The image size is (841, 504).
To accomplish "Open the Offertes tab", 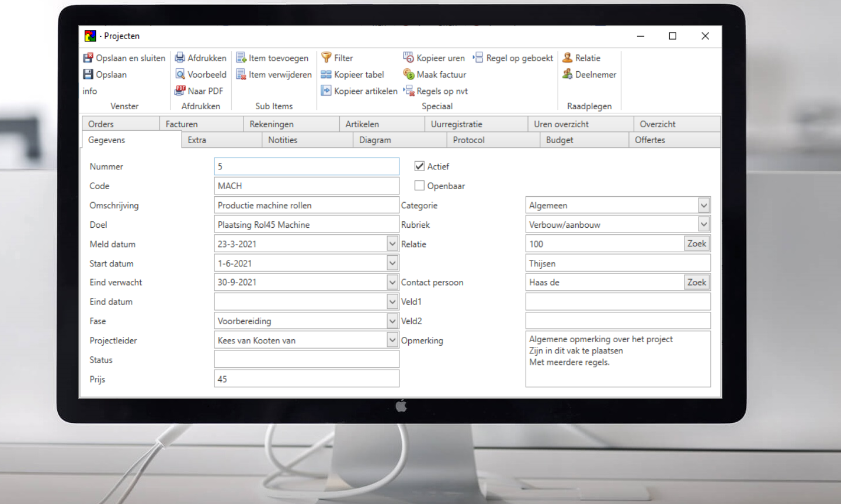I will [675, 140].
